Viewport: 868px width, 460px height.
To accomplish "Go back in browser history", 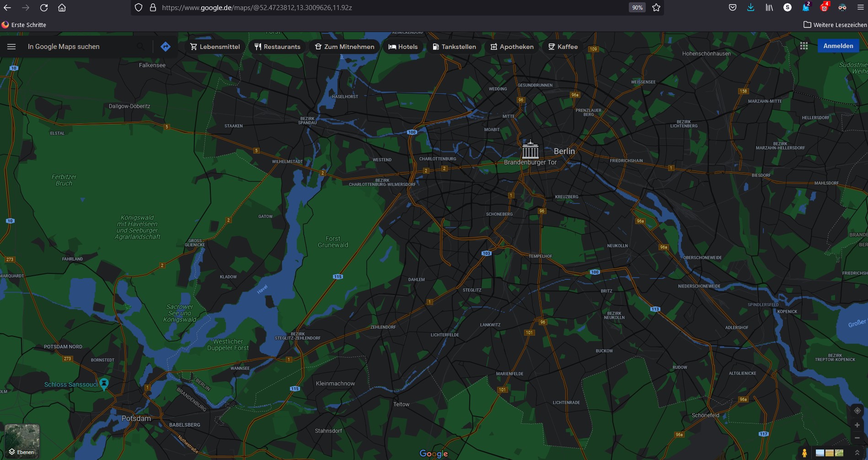I will pyautogui.click(x=7, y=7).
